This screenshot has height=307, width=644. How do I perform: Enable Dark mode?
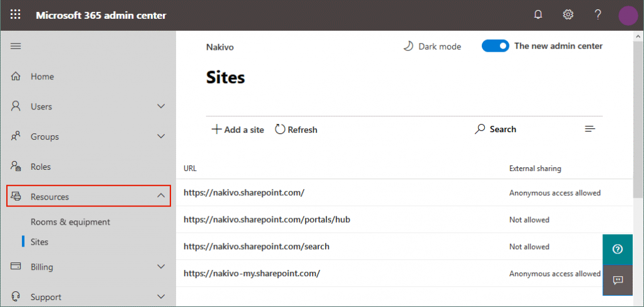pos(432,47)
